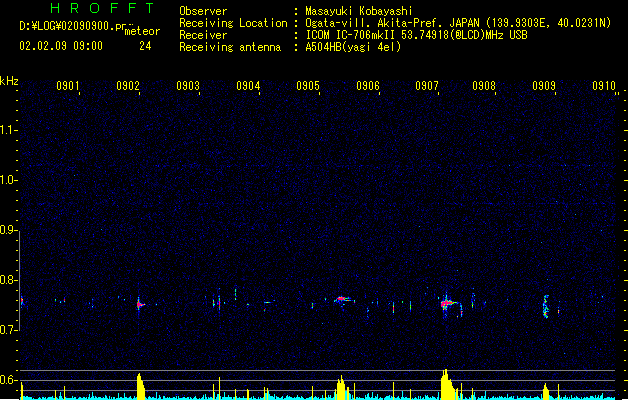Click the 0903 time marker

[188, 85]
